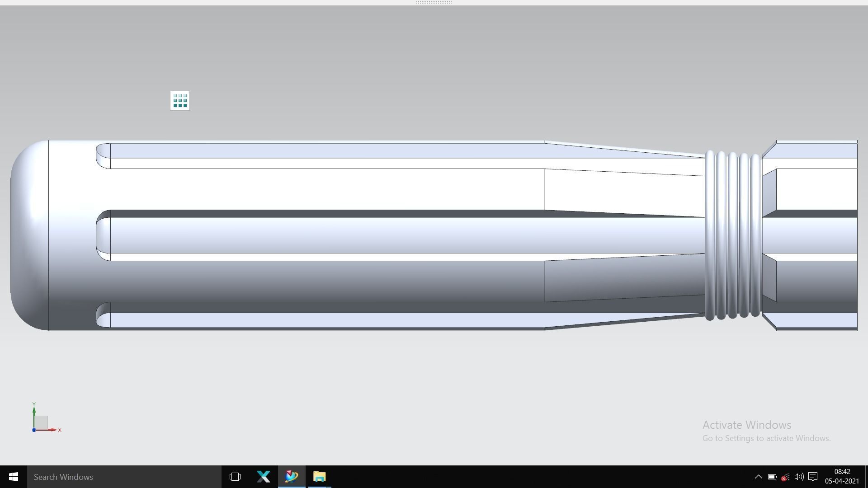Select the ribbed grip rings on the model
The height and width of the screenshot is (488, 868).
(x=732, y=235)
